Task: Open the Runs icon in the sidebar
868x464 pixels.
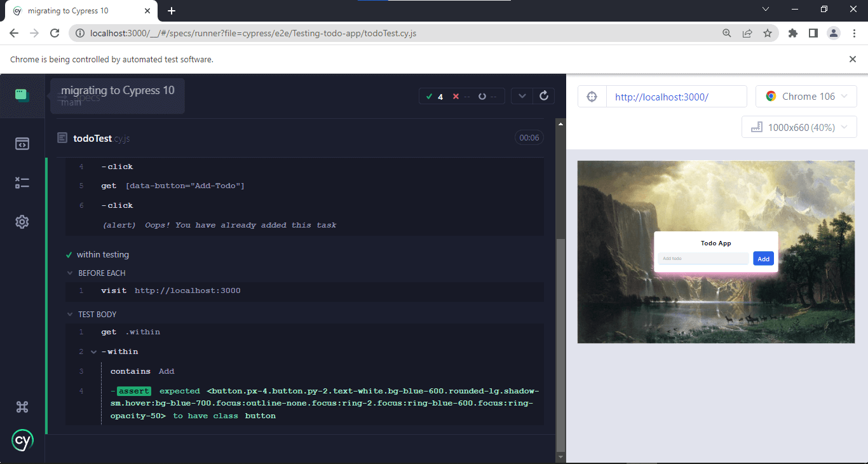Action: point(22,183)
